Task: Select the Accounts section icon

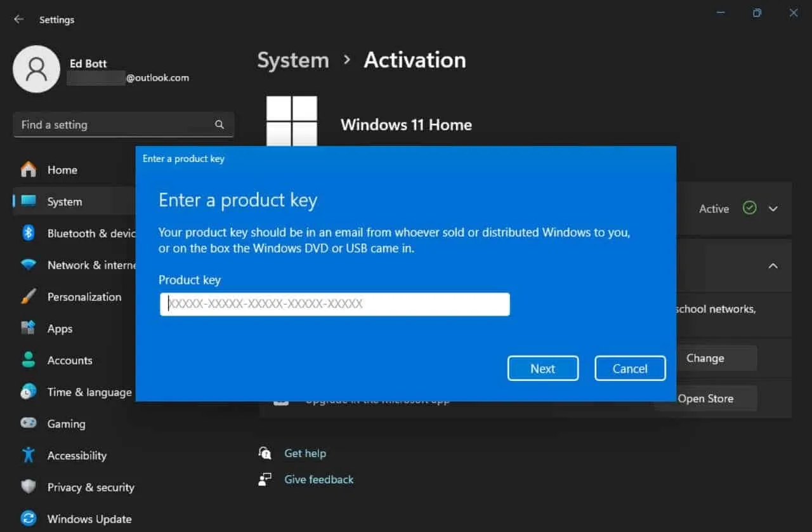Action: 29,360
